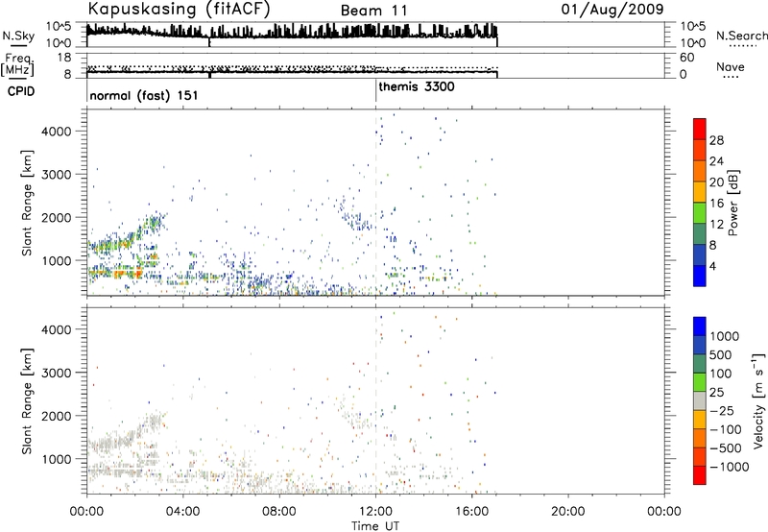Click the 'N.Search' legend label
Viewport: 768px width, 532px height.
tap(741, 36)
